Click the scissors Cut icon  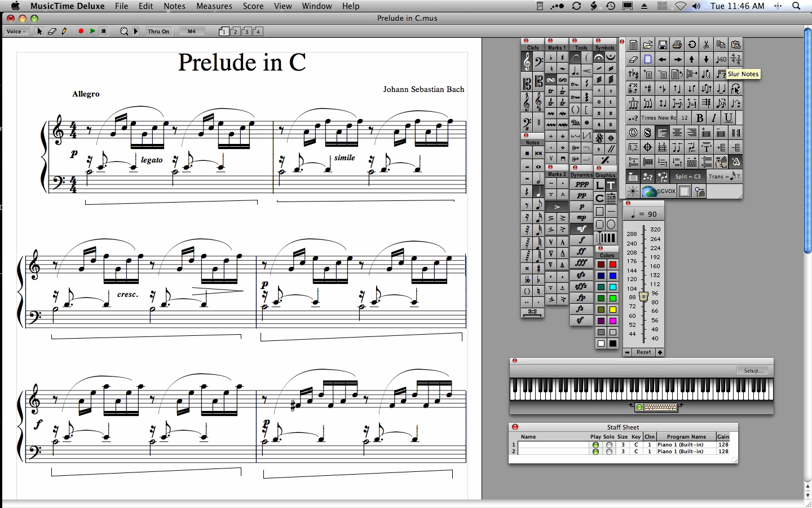tap(706, 45)
